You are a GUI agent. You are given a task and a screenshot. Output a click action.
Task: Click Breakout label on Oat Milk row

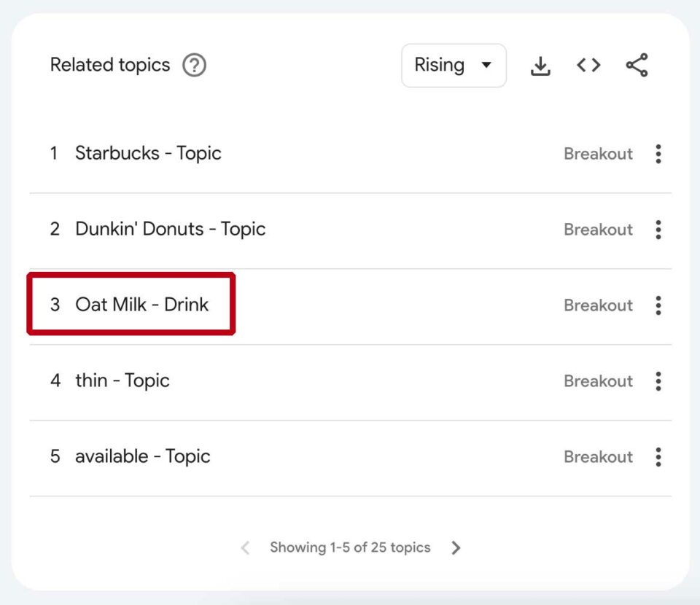click(598, 305)
